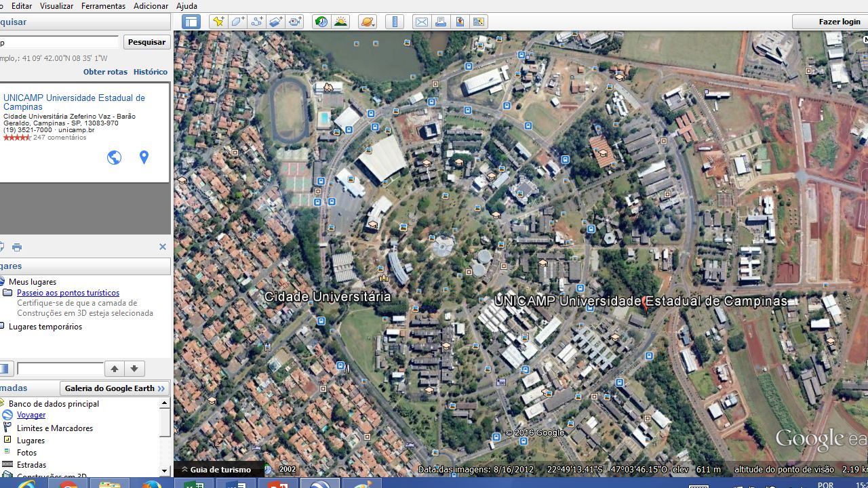Screen dimensions: 868x488
Task: Add a new placemark with pushpin icon
Action: click(218, 22)
